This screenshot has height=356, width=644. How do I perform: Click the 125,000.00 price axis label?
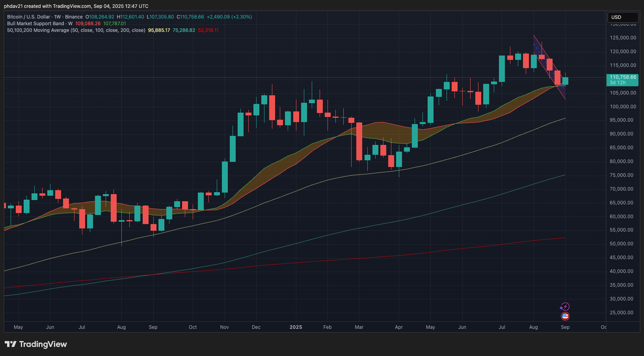(x=623, y=38)
